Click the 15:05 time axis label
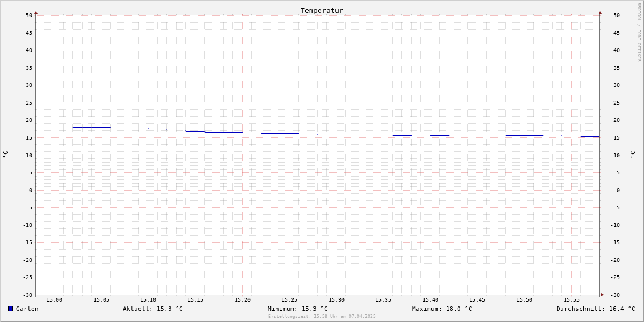Viewport: 644px width, 322px height. 101,300
